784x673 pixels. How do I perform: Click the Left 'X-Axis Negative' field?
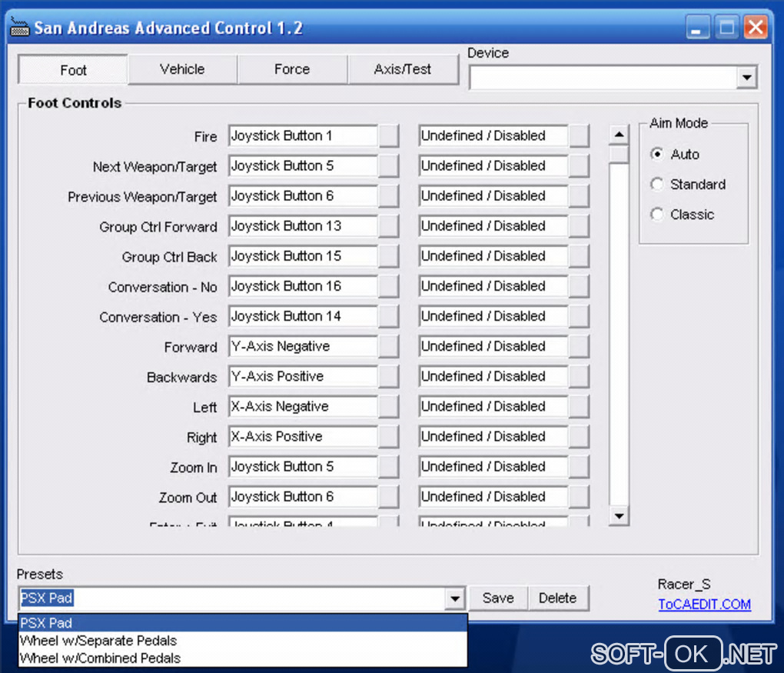tap(303, 406)
